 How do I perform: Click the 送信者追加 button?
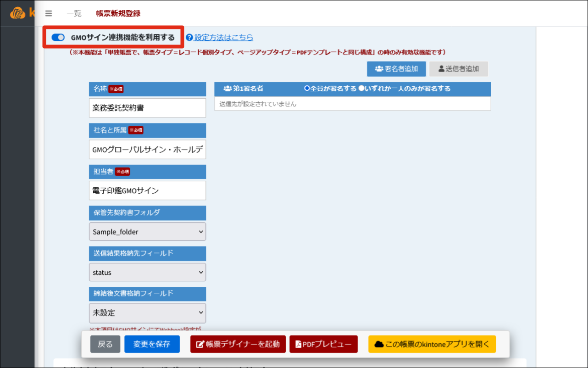(x=459, y=69)
